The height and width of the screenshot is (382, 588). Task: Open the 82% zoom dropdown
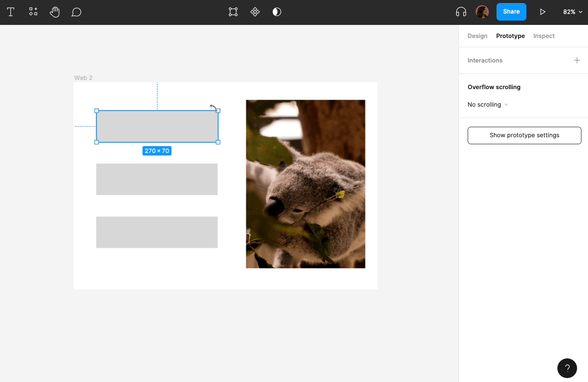pyautogui.click(x=573, y=12)
